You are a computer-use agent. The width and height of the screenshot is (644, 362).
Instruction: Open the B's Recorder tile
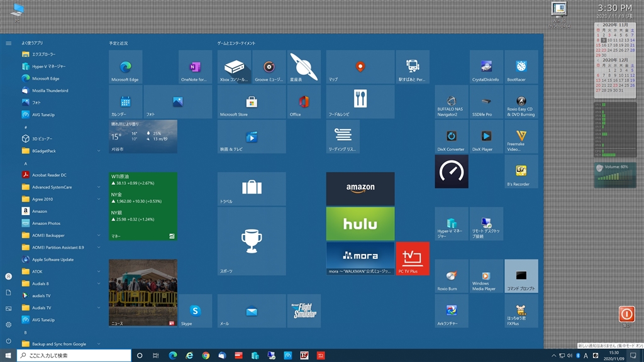[x=521, y=172]
